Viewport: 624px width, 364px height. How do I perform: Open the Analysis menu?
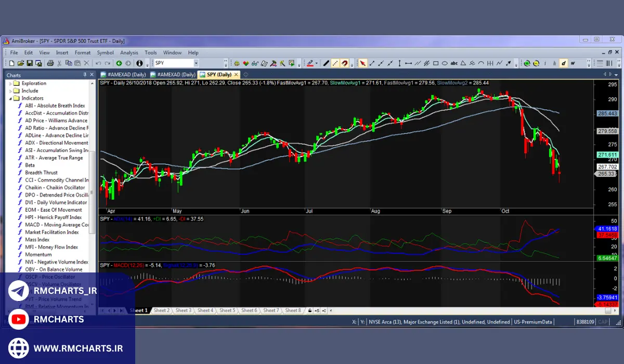pos(129,53)
